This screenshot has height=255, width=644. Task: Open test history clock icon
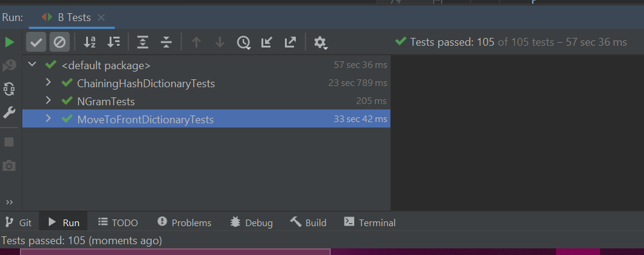(243, 42)
